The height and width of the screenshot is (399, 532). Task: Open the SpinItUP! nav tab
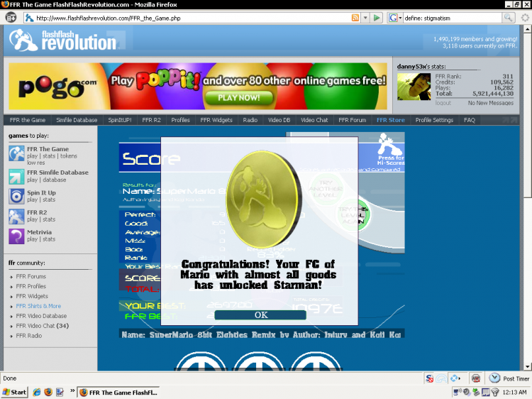(x=119, y=120)
